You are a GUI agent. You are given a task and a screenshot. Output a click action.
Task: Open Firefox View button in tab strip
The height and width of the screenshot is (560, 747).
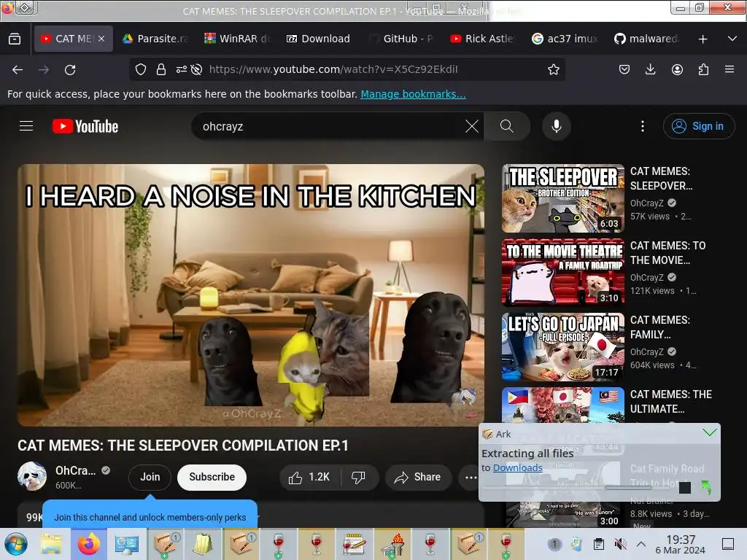click(15, 39)
